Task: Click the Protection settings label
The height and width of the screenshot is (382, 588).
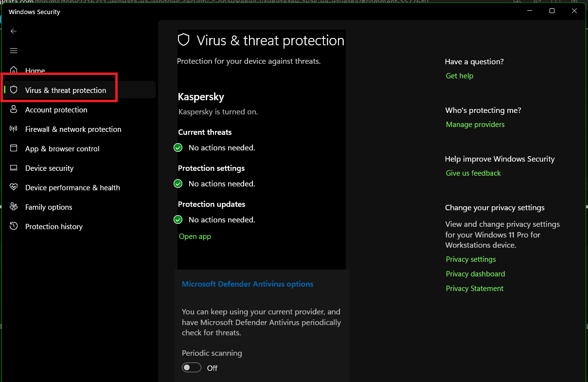Action: pos(212,168)
